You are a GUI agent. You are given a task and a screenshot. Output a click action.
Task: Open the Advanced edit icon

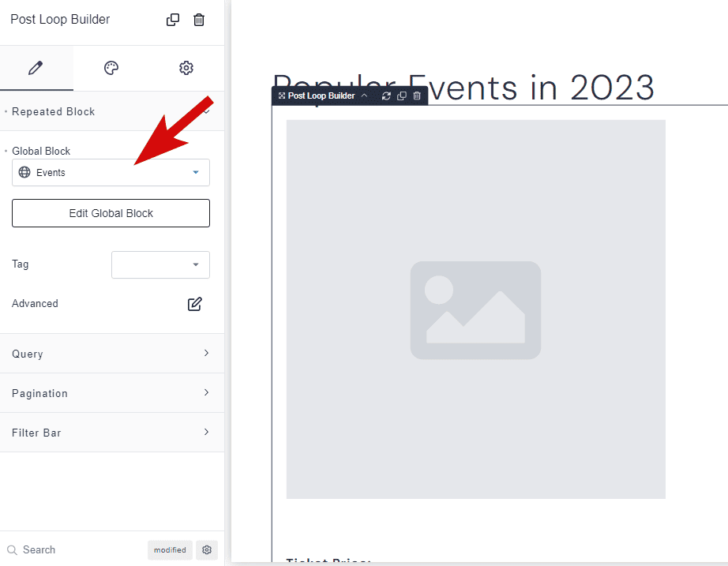point(194,304)
